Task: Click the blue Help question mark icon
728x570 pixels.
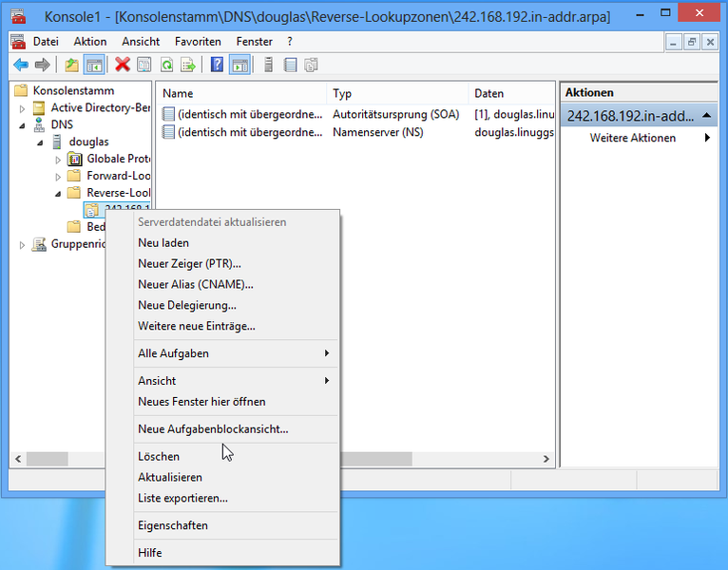Action: [x=217, y=65]
